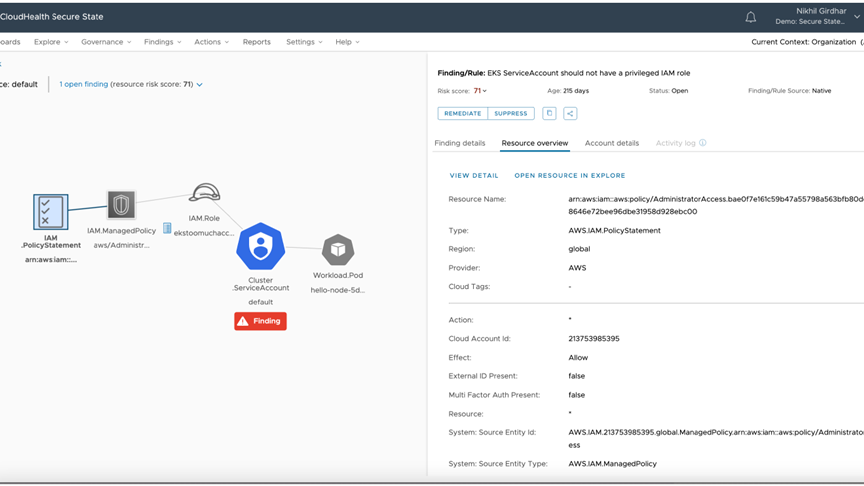
Task: Switch to Resource overview tab
Action: 534,143
